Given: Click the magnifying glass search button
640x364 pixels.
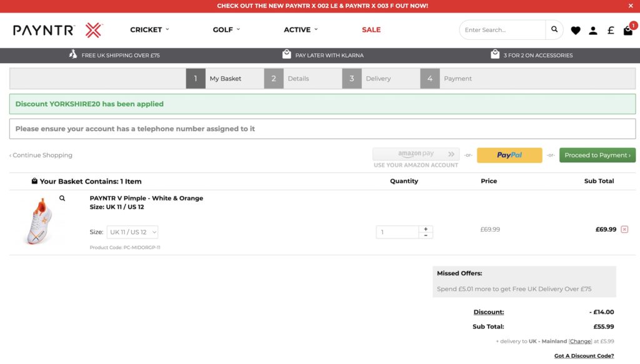Looking at the screenshot, I should (x=554, y=29).
